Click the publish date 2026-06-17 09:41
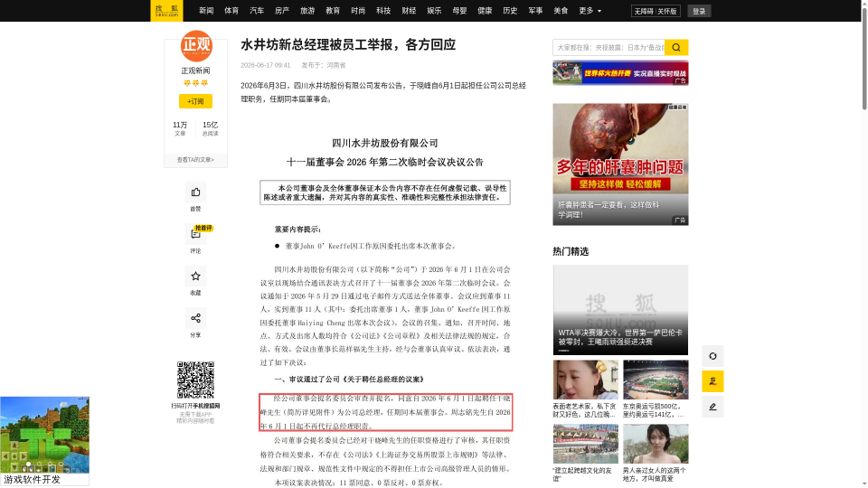Screen dimensions: 868x488 click(265, 65)
